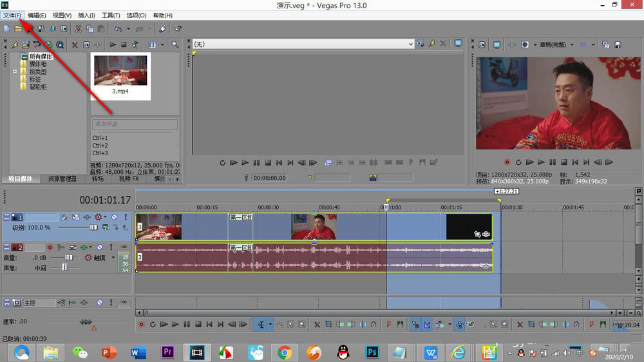Click the Get media from web globe icon
The image size is (644, 362).
[x=48, y=44]
